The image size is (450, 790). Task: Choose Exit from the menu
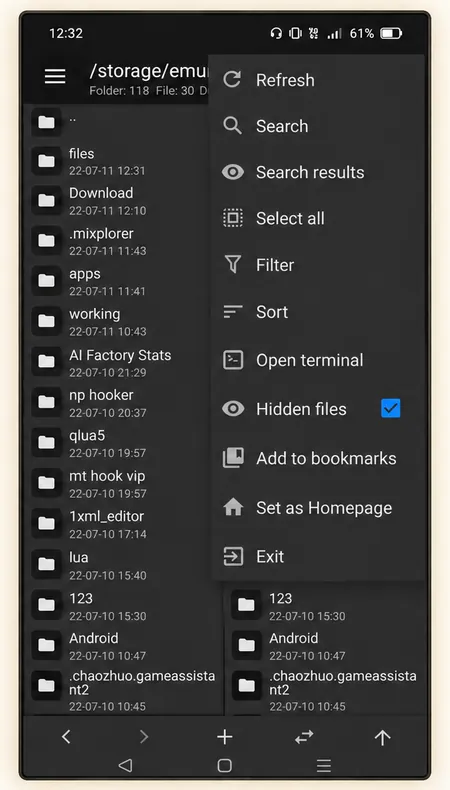pos(317,557)
